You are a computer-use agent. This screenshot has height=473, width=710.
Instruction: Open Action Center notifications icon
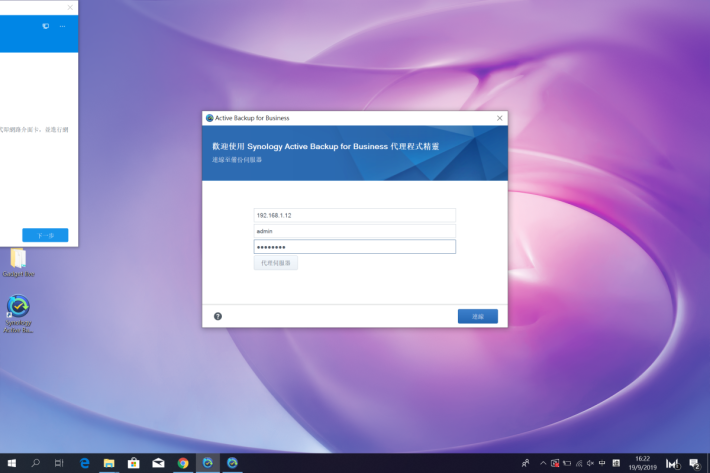point(694,463)
